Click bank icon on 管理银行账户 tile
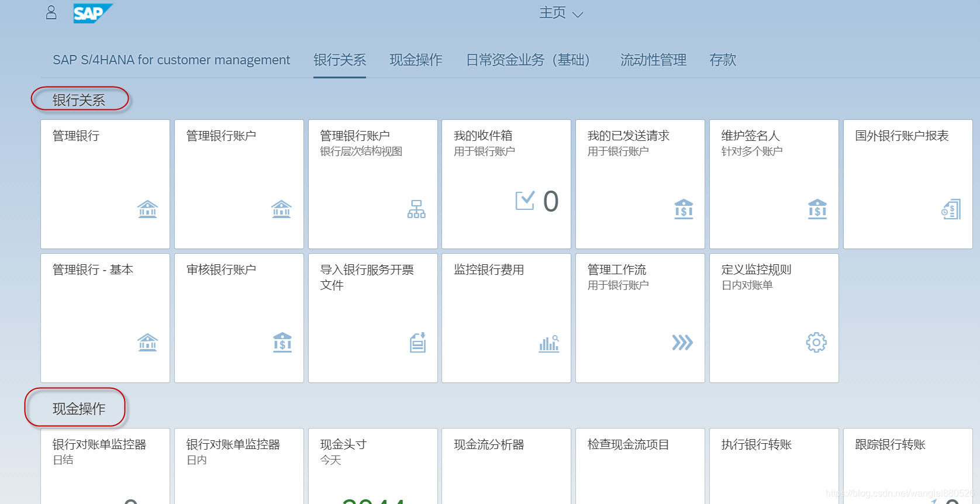 pyautogui.click(x=281, y=209)
